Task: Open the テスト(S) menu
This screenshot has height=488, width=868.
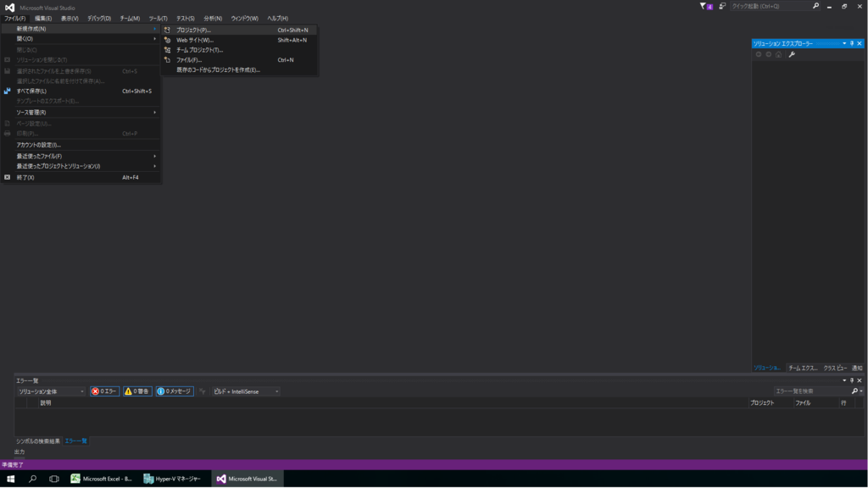Action: [186, 19]
